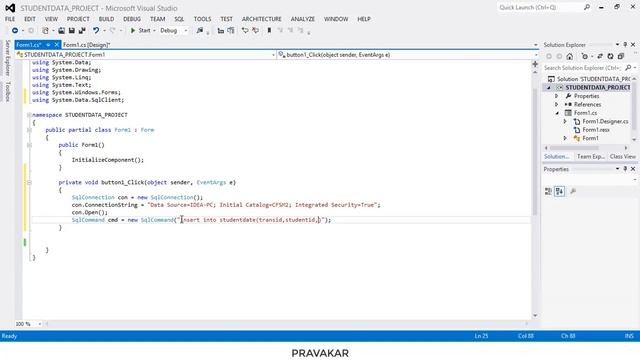Collapse the Form1.cs node in Solution Explorer
Viewport: 640px width, 360px height.
tap(557, 113)
